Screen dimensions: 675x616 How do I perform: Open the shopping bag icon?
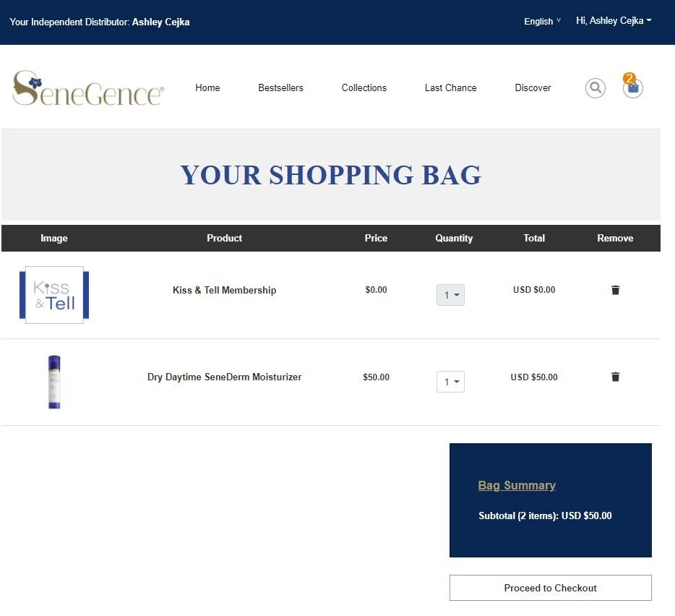coord(632,88)
